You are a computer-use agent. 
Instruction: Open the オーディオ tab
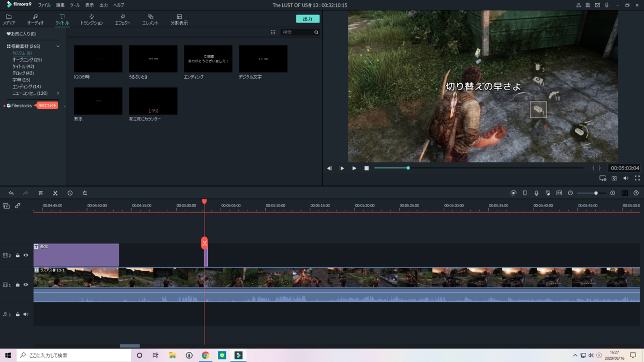click(35, 20)
